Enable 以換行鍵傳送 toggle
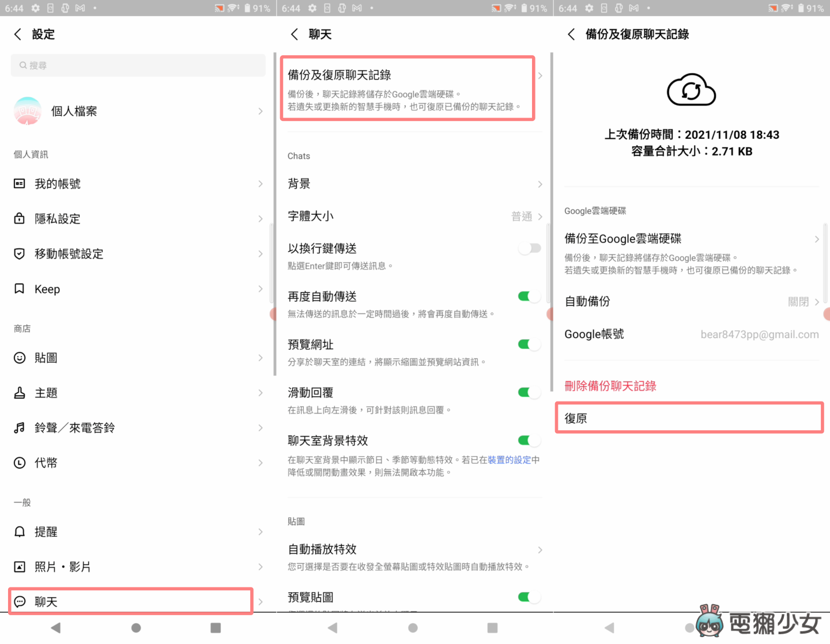The width and height of the screenshot is (830, 644). coord(529,248)
